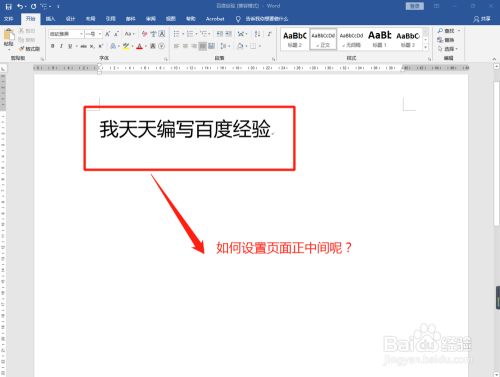Click the Grow Font (larger A) icon
Viewport: 500px width, 377px height.
[x=108, y=34]
